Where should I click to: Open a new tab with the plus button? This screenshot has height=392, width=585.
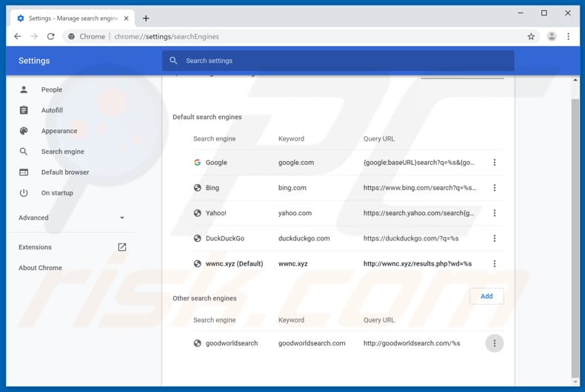(x=146, y=18)
